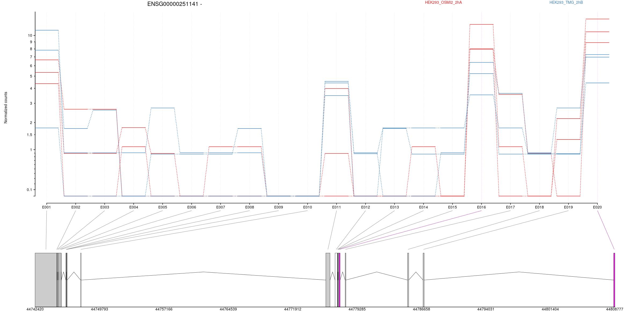This screenshot has width=644, height=322.
Task: Click exon label E006
Action: (x=192, y=207)
